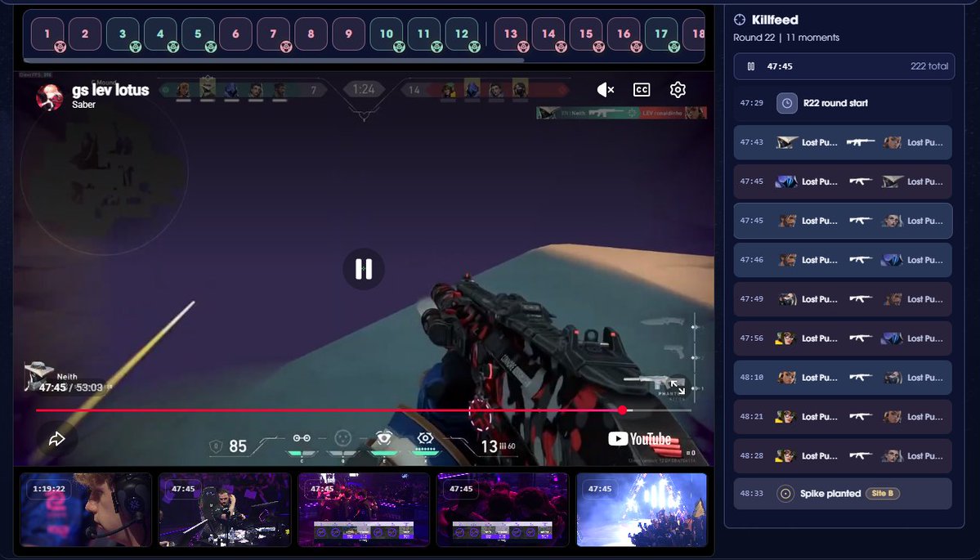Select round 9 tab
The height and width of the screenshot is (560, 980).
coord(349,34)
